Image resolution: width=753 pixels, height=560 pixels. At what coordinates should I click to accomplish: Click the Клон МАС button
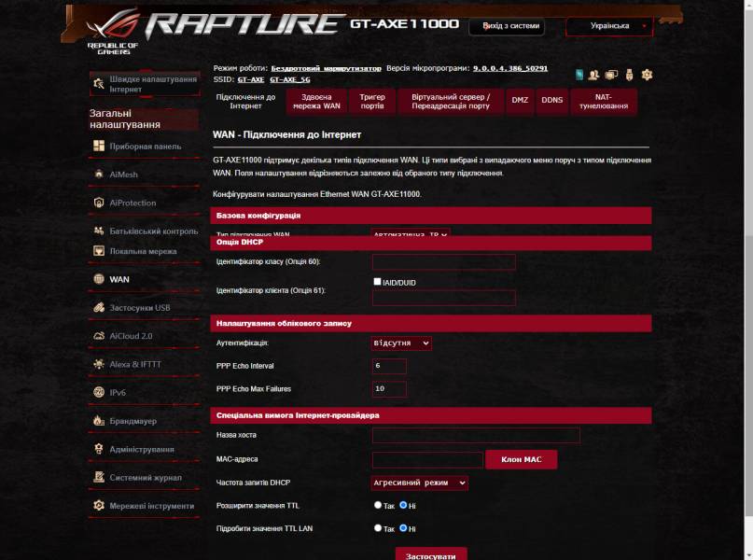(x=522, y=459)
